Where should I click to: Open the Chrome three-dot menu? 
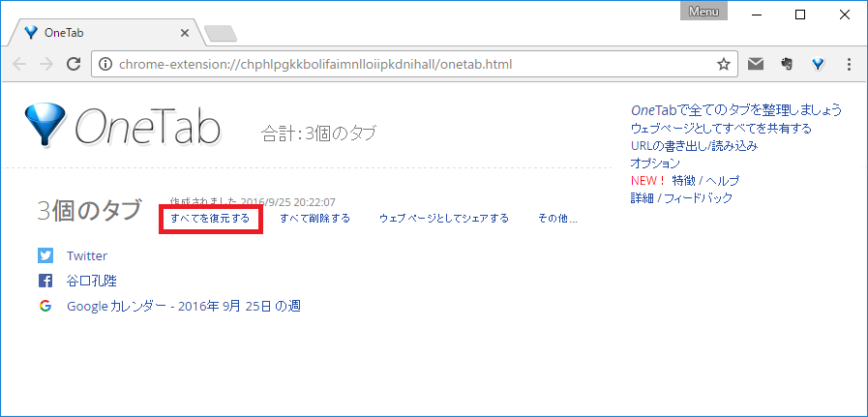point(849,65)
